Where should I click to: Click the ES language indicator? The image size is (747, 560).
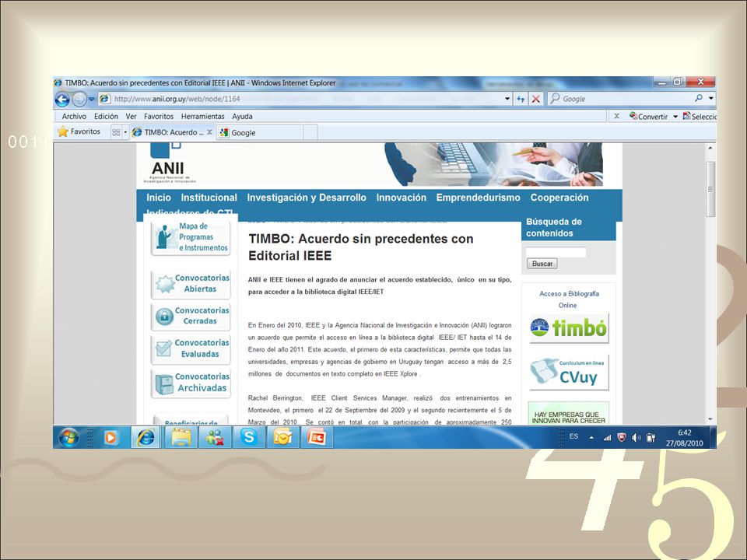(x=573, y=436)
